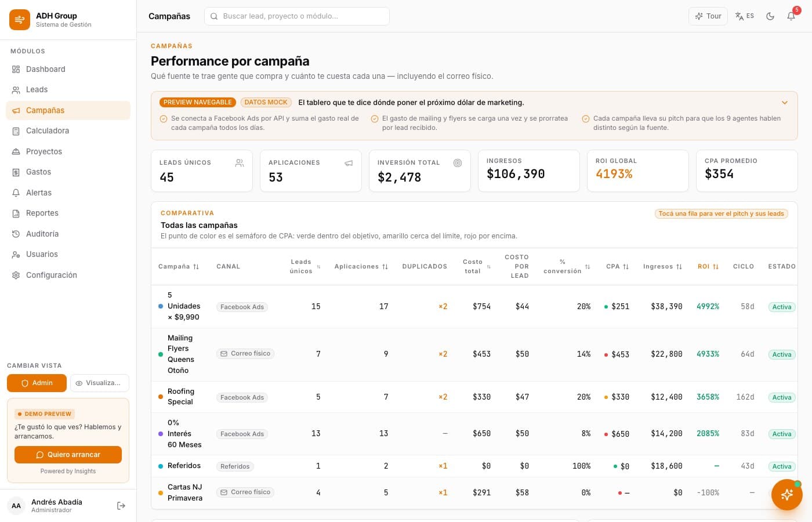
Task: Toggle dark mode moon icon
Action: click(x=770, y=16)
